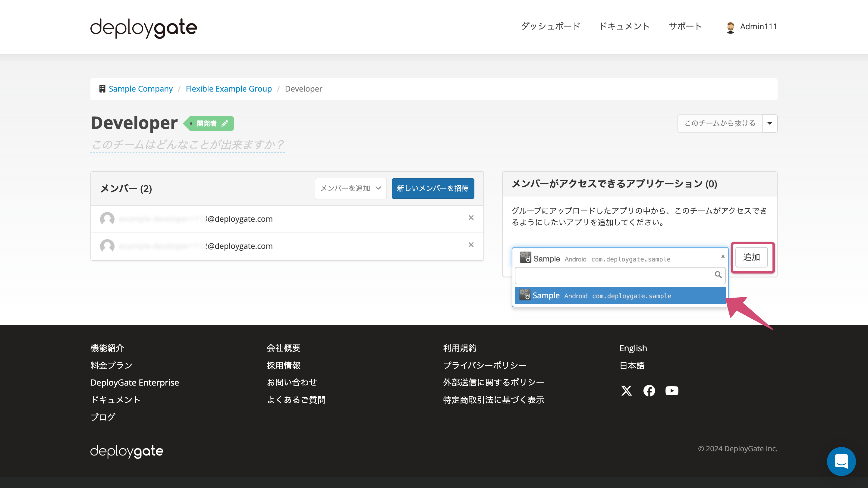This screenshot has height=488, width=868.
Task: Collapse the Sample application selector
Action: 723,257
